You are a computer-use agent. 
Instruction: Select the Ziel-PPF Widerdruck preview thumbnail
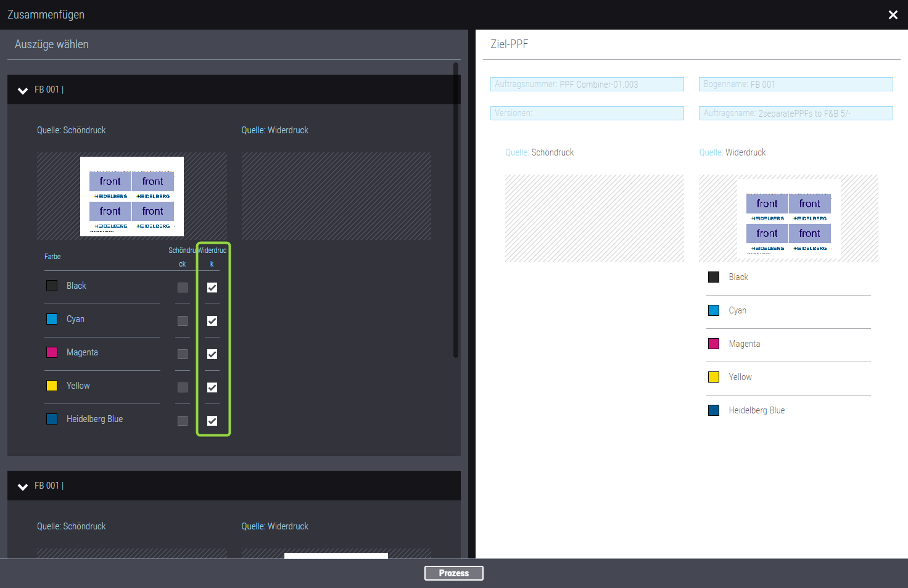tap(788, 218)
